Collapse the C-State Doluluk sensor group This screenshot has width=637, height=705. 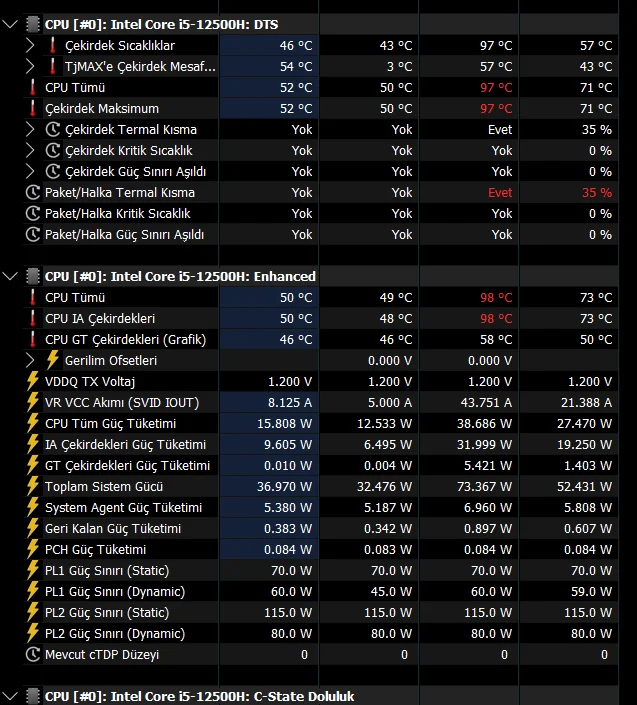[x=10, y=696]
